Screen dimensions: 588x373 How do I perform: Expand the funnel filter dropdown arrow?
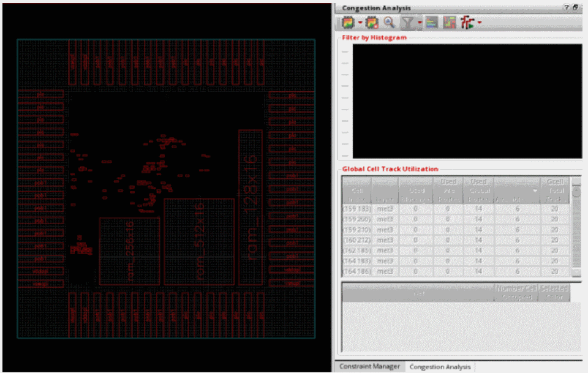[x=420, y=23]
